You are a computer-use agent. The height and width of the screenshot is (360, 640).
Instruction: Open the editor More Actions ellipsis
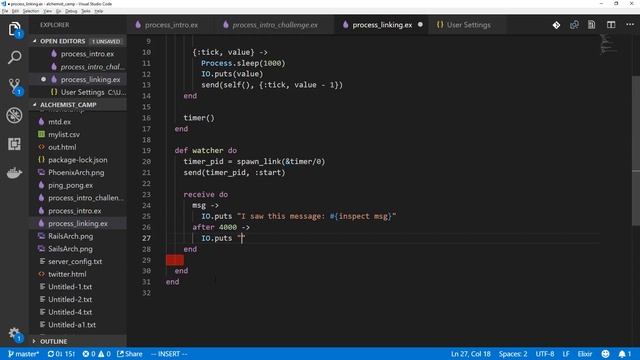(x=630, y=25)
